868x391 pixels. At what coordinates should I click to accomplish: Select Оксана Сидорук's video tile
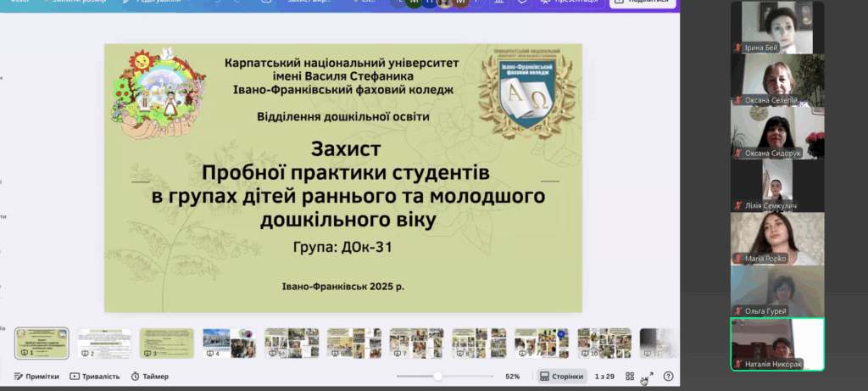point(777,132)
